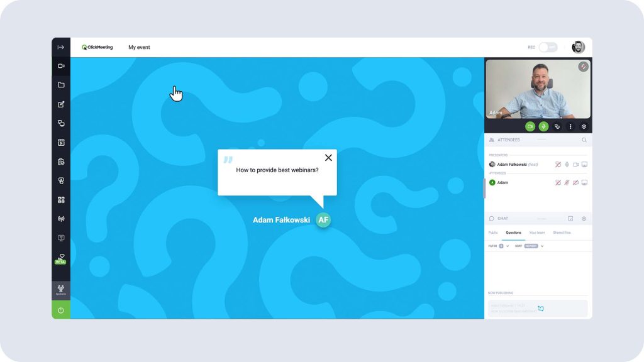This screenshot has width=644, height=362.
Task: Toggle screen sharing for attendee Adam
Action: point(584,183)
